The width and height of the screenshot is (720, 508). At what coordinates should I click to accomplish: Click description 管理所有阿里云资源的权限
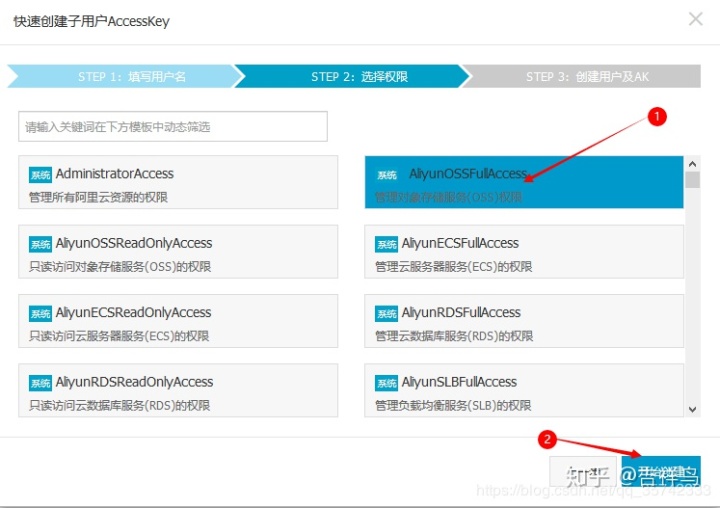[x=98, y=198]
